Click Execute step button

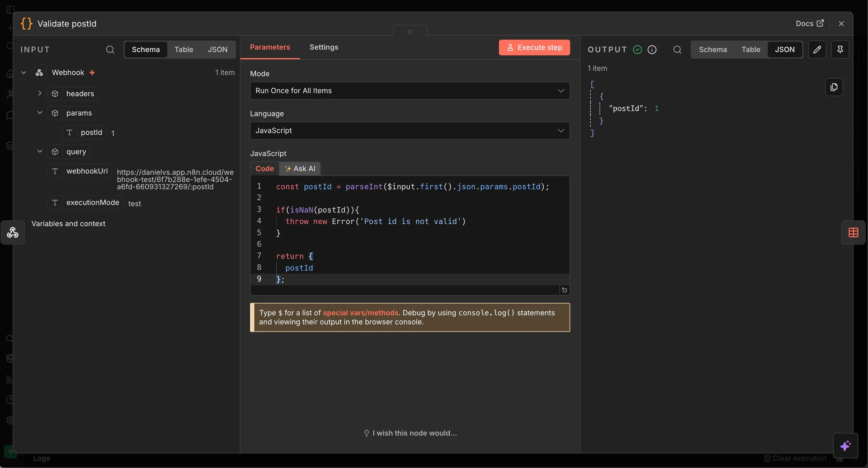click(534, 47)
